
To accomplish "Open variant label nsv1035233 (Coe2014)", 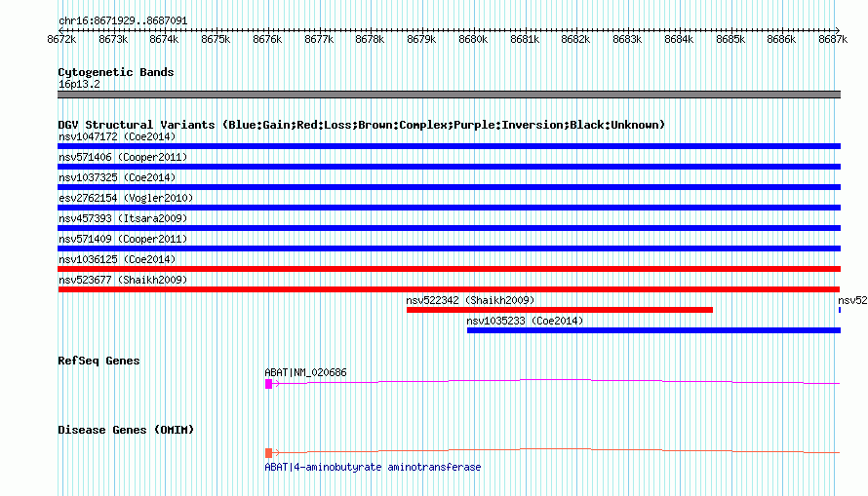I will 525,321.
